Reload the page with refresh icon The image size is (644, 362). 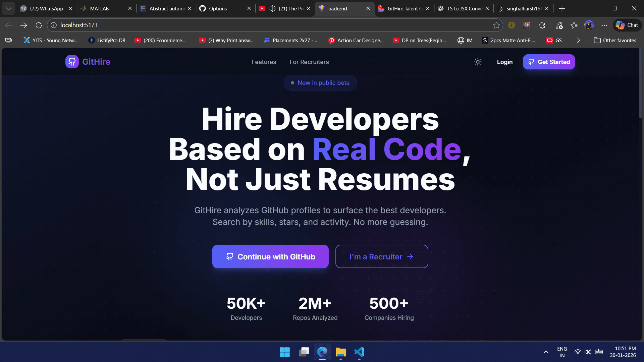[39, 25]
